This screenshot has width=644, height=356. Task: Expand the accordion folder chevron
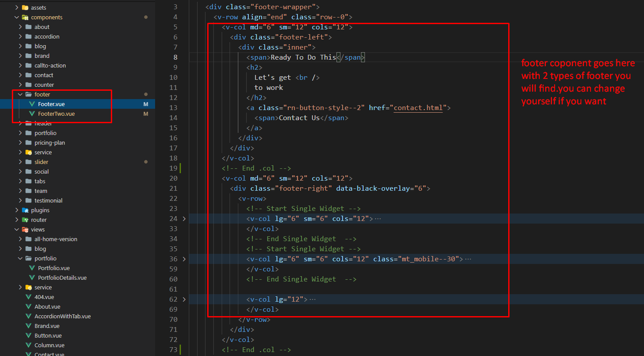(21, 36)
